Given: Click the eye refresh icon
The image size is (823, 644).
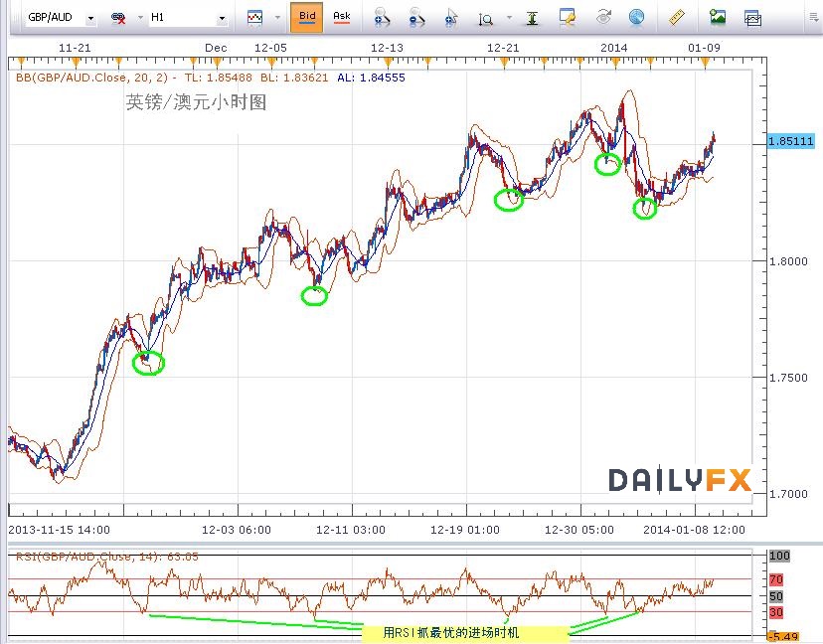Looking at the screenshot, I should click(x=602, y=17).
